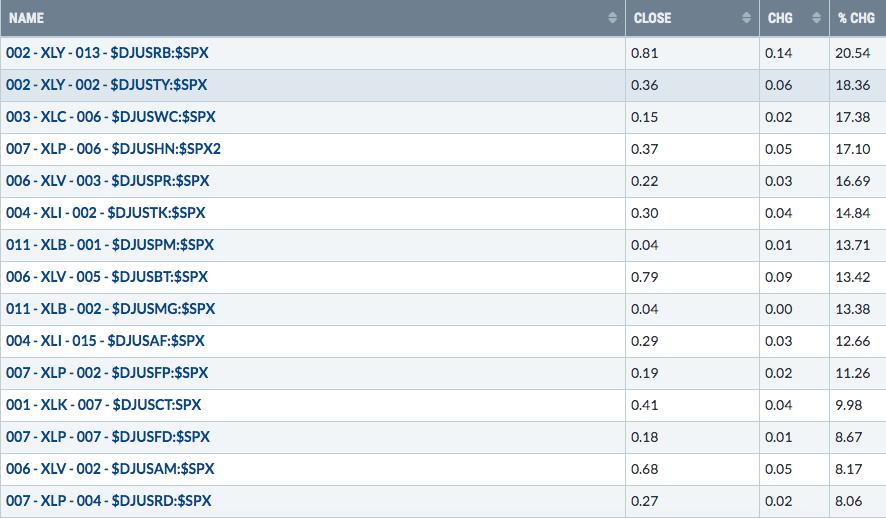Click the $DJUSAM:$SPX symbol link
Screen dimensions: 886x518
click(110, 469)
